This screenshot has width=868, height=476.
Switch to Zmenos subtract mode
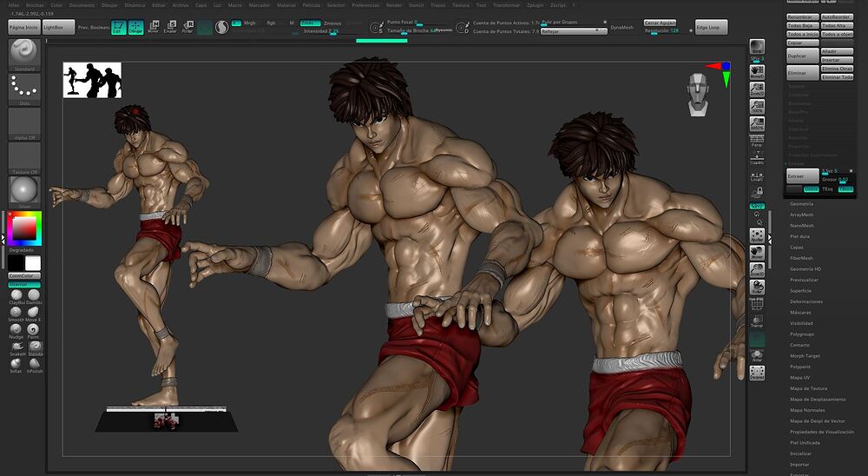[332, 23]
